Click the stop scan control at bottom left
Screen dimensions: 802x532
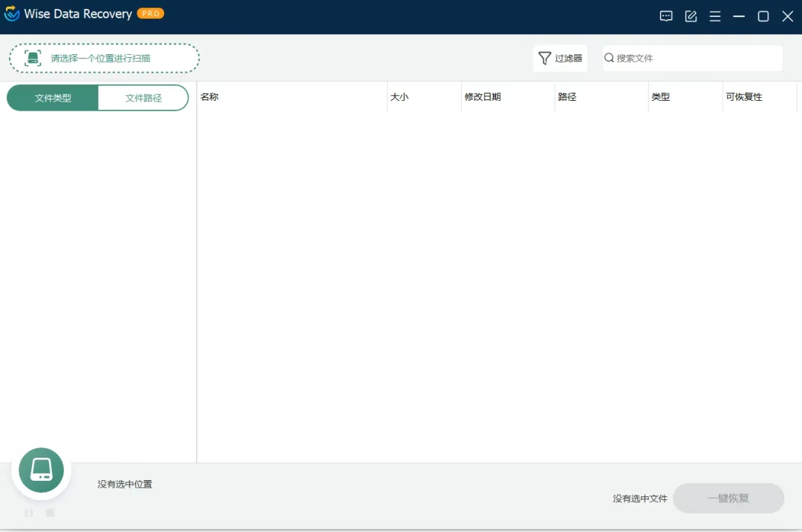click(x=50, y=512)
